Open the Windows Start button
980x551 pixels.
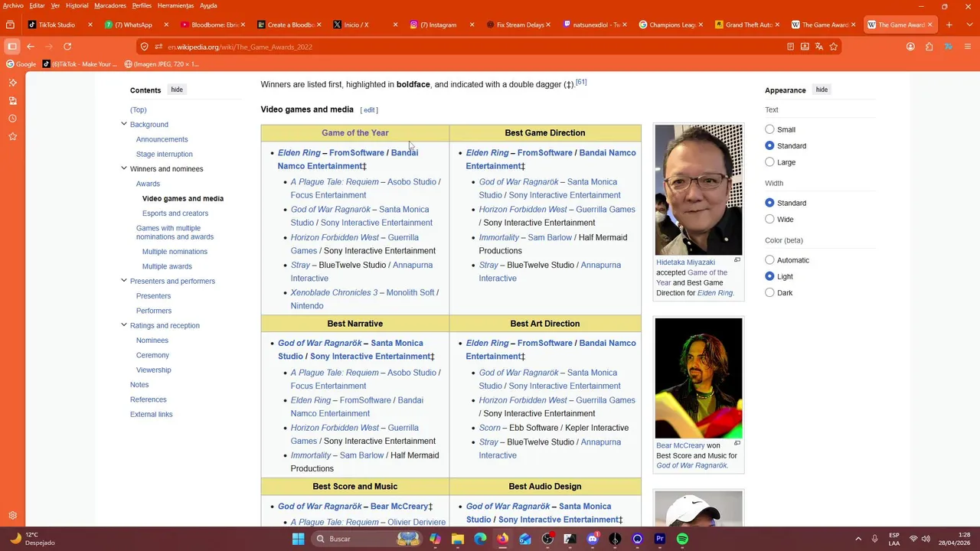pyautogui.click(x=298, y=539)
